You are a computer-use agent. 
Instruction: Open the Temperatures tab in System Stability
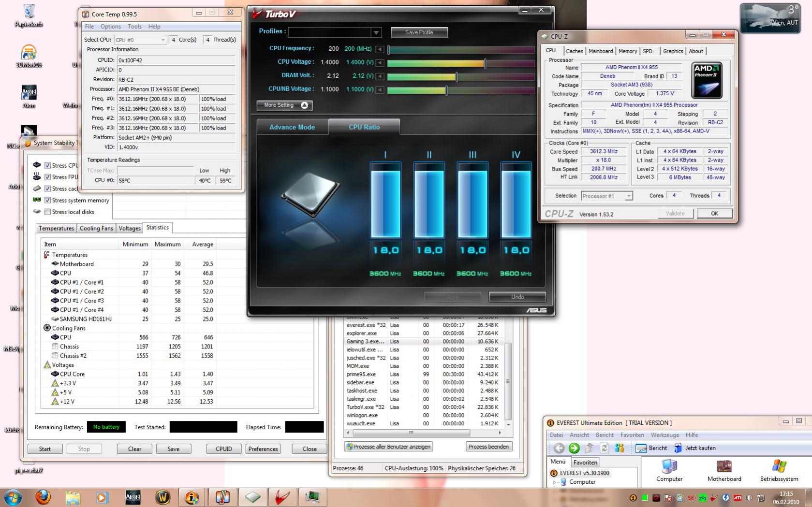click(x=56, y=228)
